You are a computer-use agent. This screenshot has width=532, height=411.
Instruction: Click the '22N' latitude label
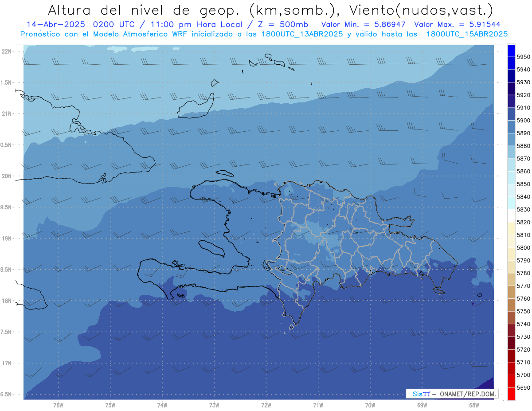coord(7,51)
